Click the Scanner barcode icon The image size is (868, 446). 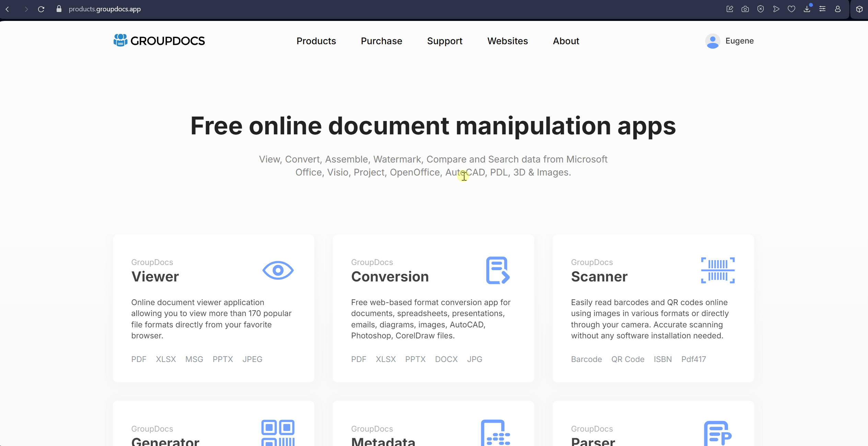(718, 270)
